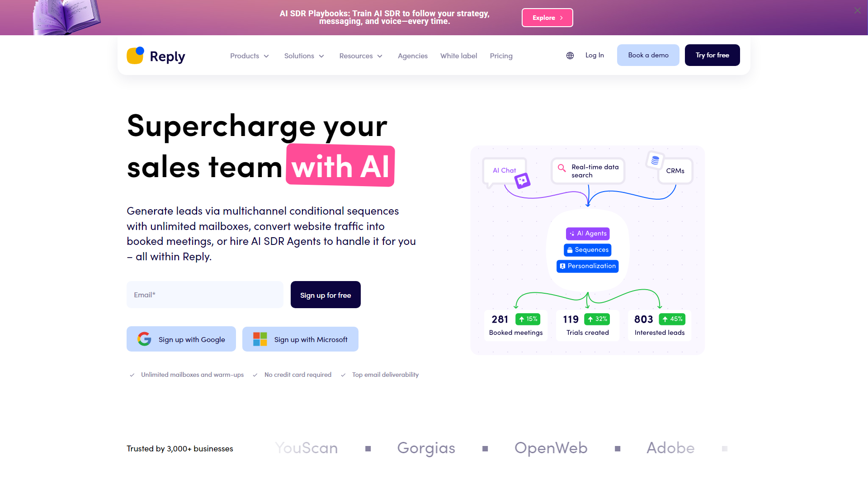Click the Booked meetings 15% increase badge
Viewport: 868px width, 488px height.
click(528, 319)
